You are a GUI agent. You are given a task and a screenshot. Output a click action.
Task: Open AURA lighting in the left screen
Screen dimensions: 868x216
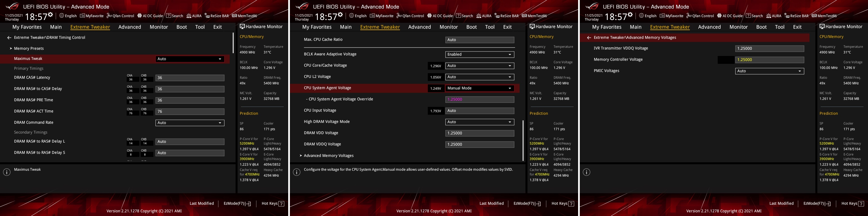point(194,16)
